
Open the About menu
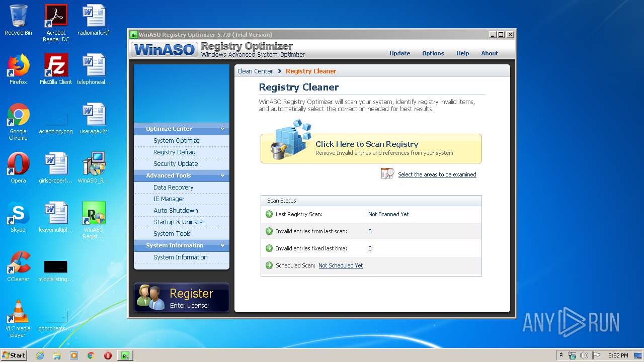[490, 53]
